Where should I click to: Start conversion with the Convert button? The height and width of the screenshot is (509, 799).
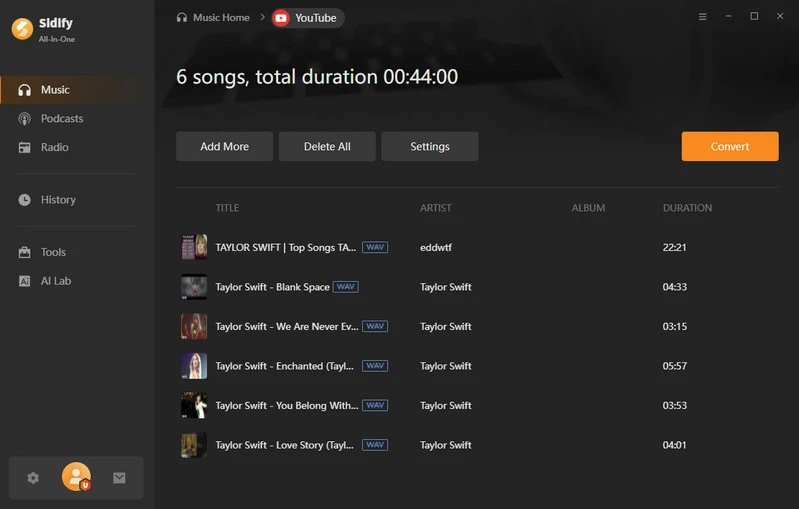coord(730,146)
